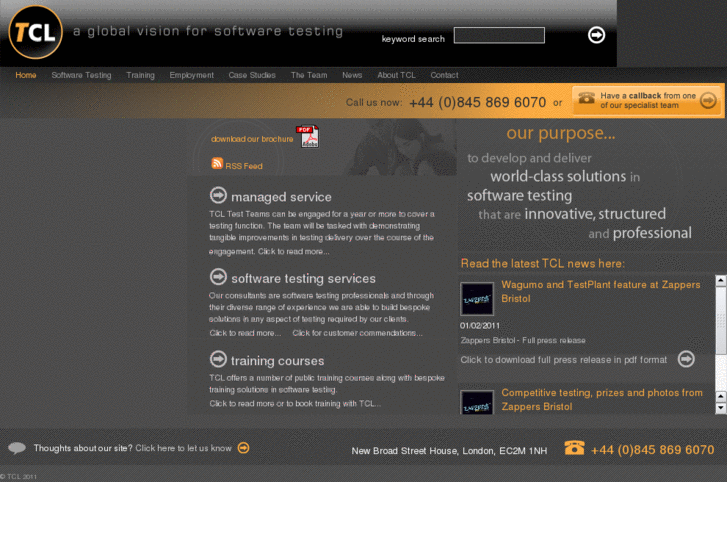This screenshot has height=545, width=727.
Task: Click the '© TCL 2011' copyright text
Action: [x=19, y=476]
